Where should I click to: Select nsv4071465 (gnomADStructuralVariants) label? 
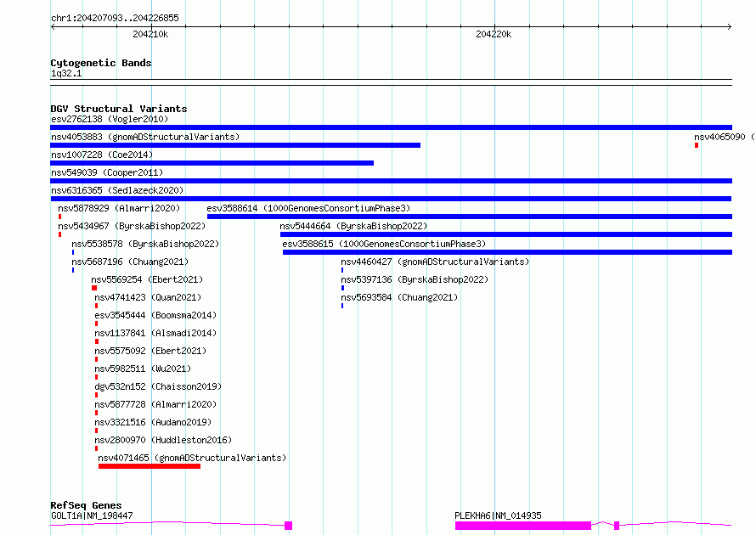pos(192,458)
